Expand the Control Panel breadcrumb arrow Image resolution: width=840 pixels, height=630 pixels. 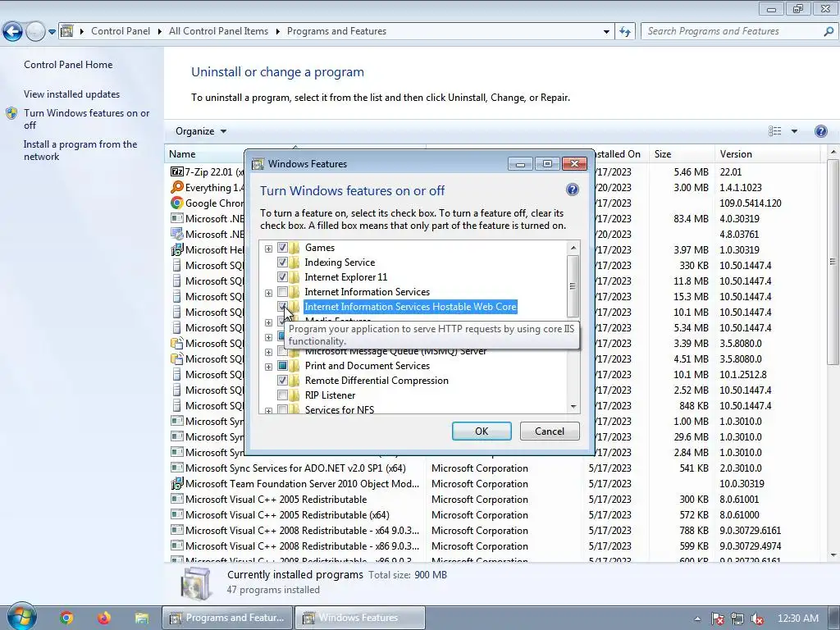160,31
